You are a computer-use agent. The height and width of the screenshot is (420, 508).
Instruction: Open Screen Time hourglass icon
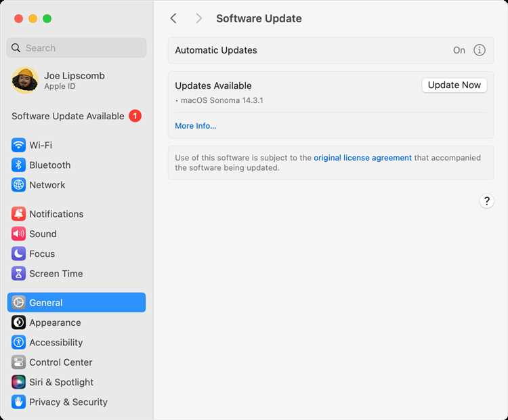click(x=18, y=274)
